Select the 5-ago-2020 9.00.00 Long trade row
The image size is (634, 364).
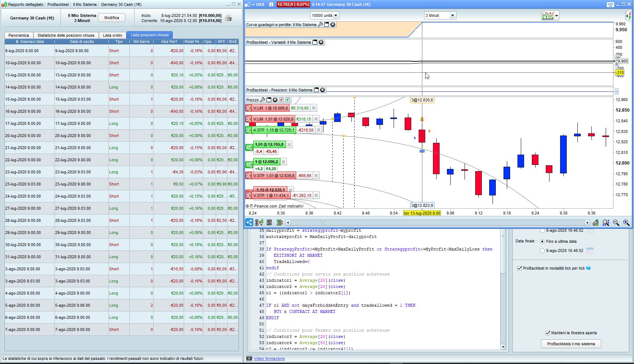pos(121,305)
